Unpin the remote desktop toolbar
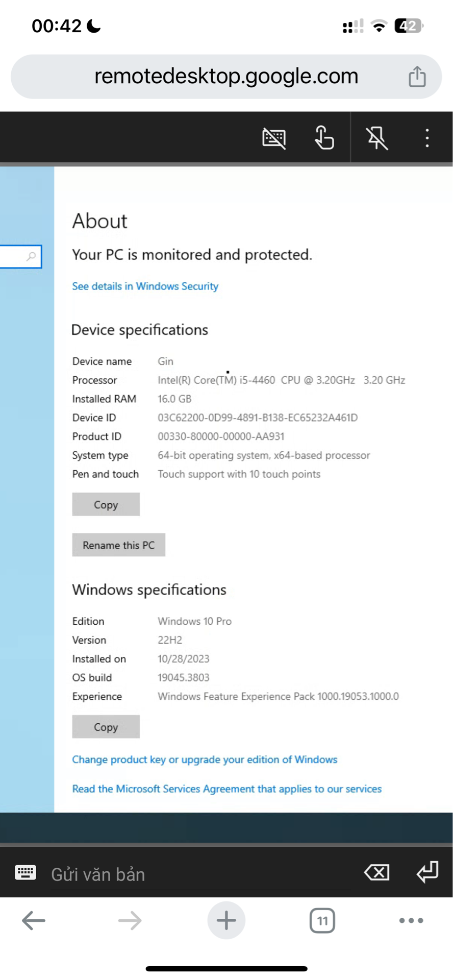Viewport: 453px width, 980px height. click(x=377, y=138)
